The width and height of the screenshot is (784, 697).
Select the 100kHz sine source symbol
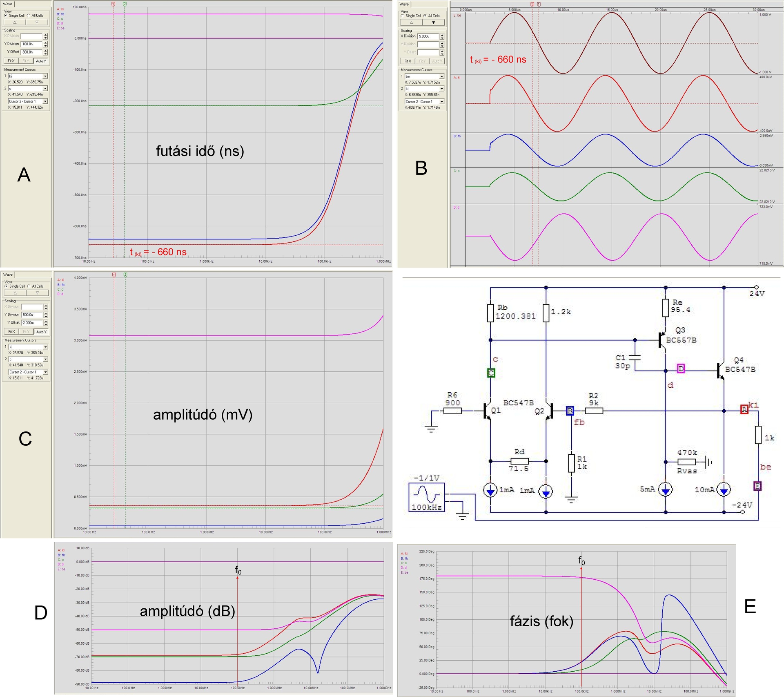pyautogui.click(x=426, y=497)
